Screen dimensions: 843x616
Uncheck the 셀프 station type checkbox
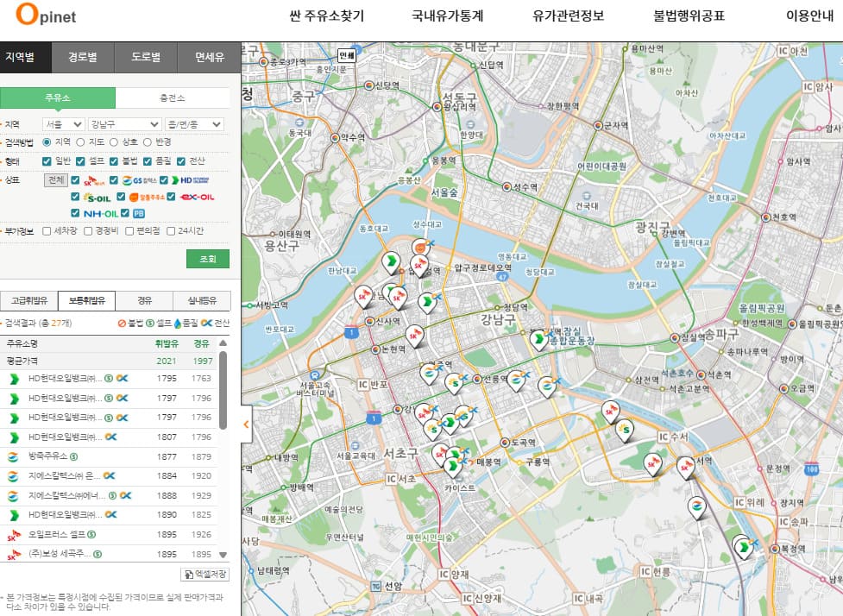click(x=80, y=160)
